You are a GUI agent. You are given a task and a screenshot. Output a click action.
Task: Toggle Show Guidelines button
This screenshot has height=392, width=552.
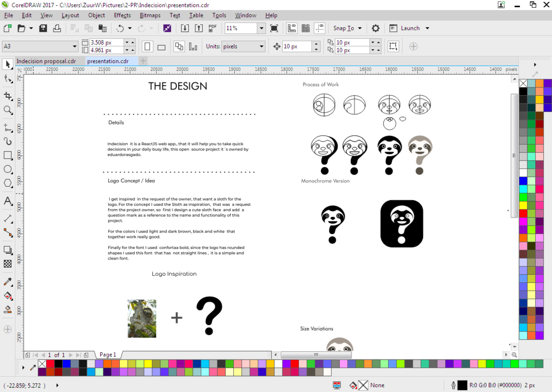pos(319,28)
